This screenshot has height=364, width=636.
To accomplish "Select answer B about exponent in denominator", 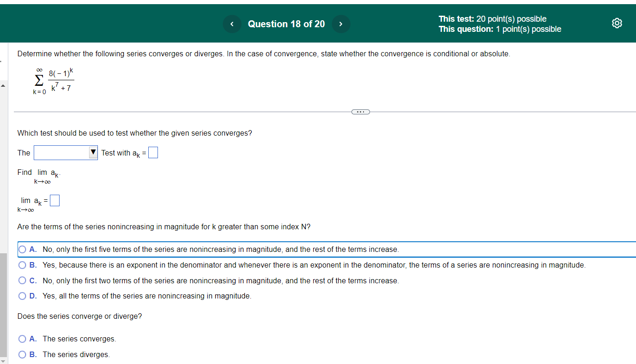I will click(x=22, y=265).
